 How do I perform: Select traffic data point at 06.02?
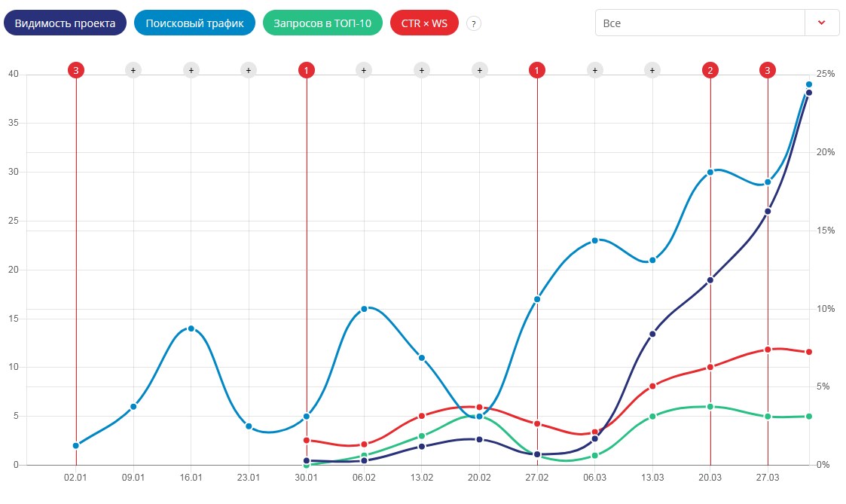tap(364, 309)
